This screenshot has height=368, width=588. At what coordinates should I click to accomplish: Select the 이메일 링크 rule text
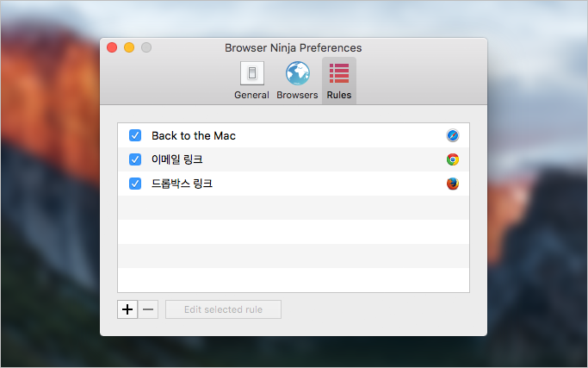[x=177, y=159]
